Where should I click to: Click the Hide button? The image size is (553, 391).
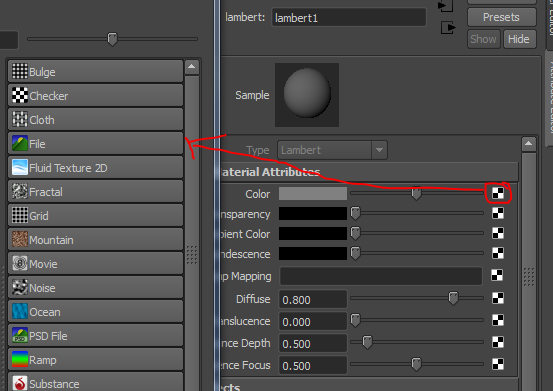519,39
